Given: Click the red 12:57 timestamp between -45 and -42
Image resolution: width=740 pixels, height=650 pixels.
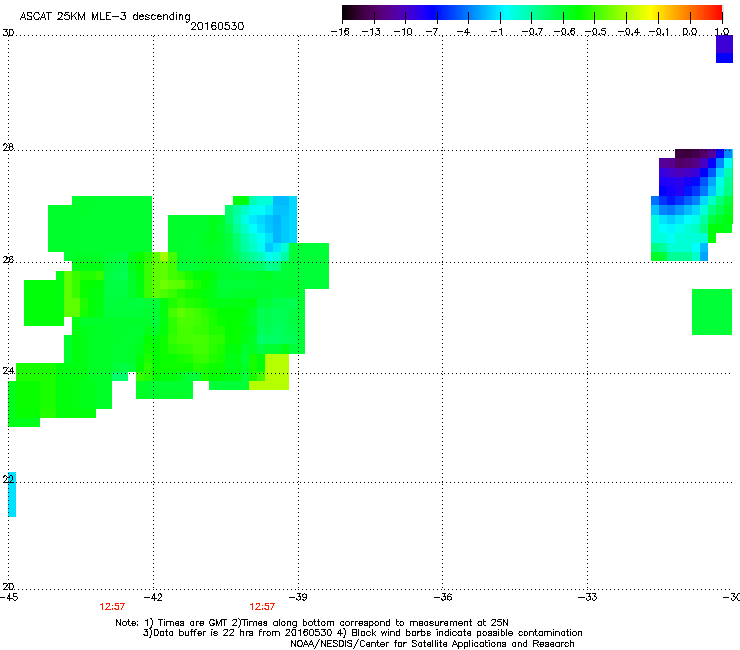Looking at the screenshot, I should (x=112, y=607).
